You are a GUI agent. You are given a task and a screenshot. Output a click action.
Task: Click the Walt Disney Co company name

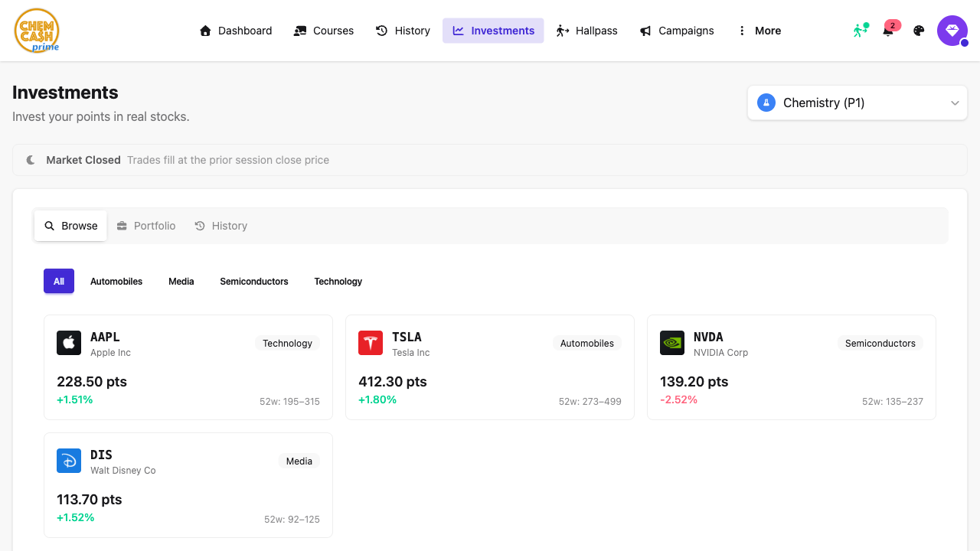(x=123, y=470)
